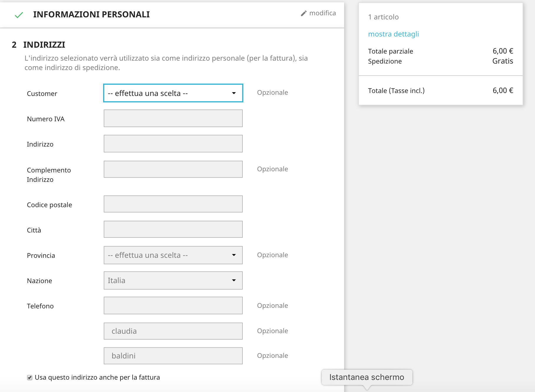This screenshot has height=392, width=535.
Task: Click the Numero IVA input field
Action: pyautogui.click(x=173, y=118)
